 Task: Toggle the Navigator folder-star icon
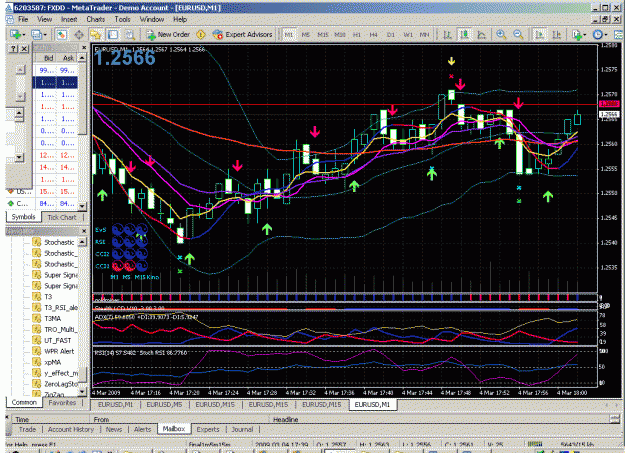coord(95,35)
